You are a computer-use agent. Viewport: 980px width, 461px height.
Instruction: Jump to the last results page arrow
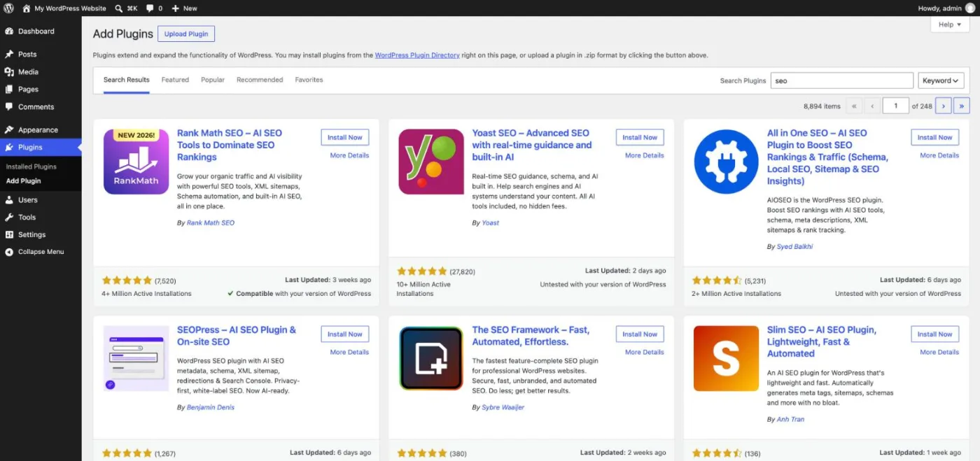tap(962, 106)
